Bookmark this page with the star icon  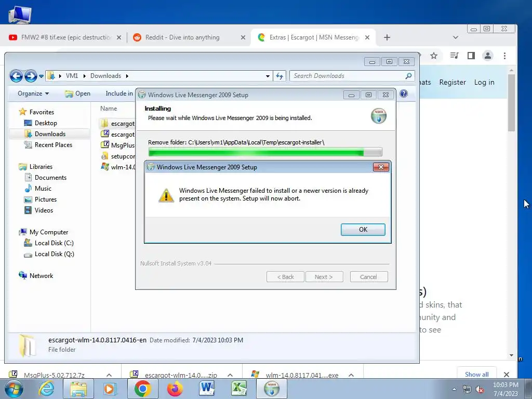coord(434,56)
